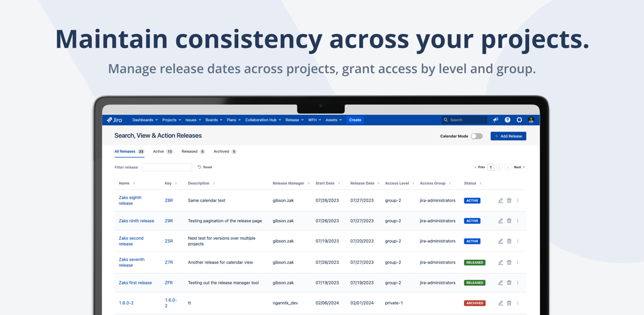The image size is (644, 315).
Task: Expand the Release menu in the navbar
Action: click(x=294, y=120)
